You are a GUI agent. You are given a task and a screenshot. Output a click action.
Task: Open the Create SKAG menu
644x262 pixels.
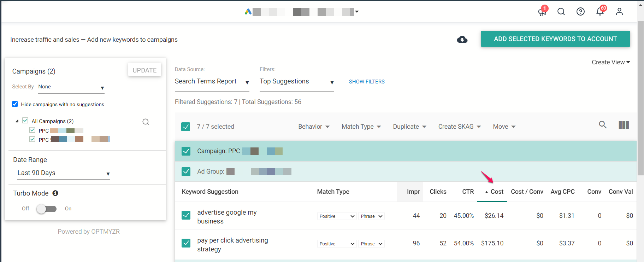[x=459, y=127]
